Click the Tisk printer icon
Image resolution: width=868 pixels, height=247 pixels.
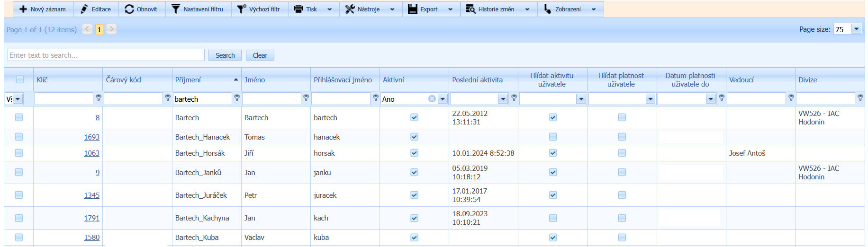point(298,9)
